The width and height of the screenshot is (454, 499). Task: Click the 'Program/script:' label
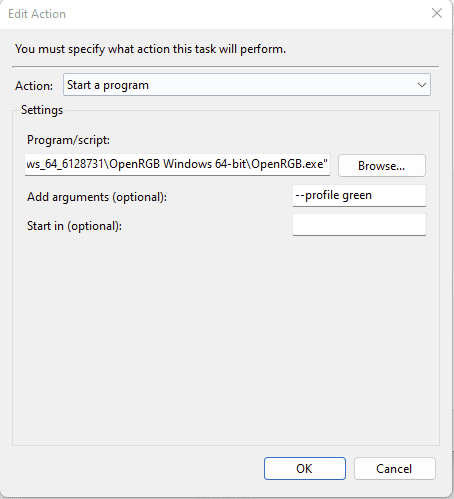click(68, 140)
